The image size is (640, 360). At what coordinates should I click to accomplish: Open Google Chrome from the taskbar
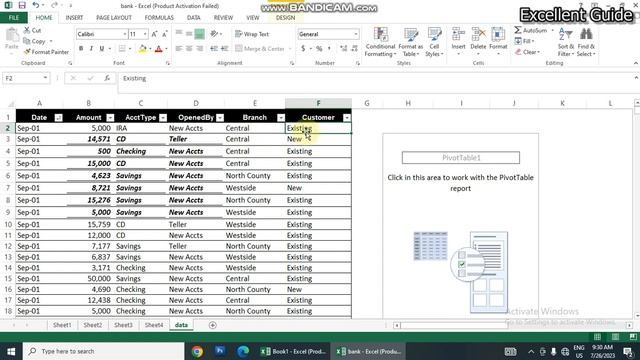[x=197, y=351]
